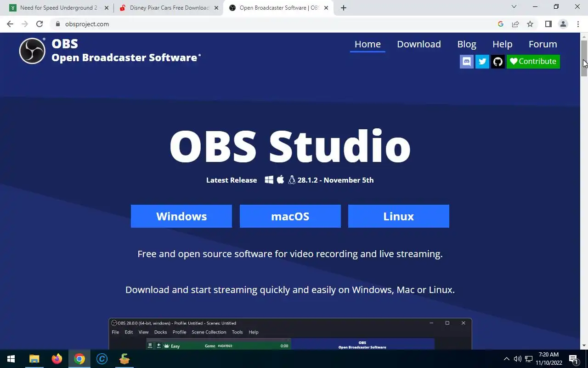This screenshot has width=588, height=368.
Task: Open the Chrome profile avatar
Action: coord(563,24)
